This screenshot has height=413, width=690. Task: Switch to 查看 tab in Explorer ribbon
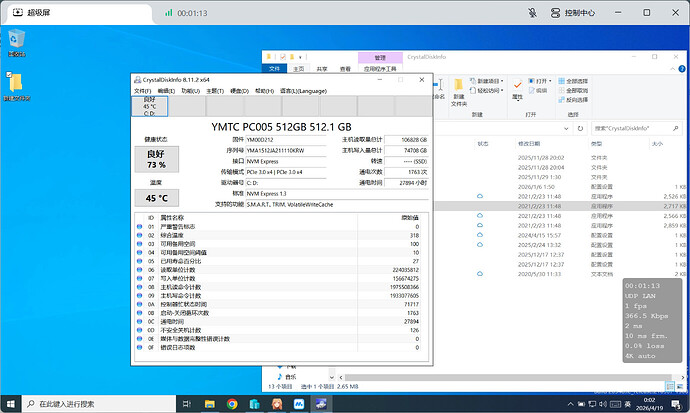[x=345, y=69]
